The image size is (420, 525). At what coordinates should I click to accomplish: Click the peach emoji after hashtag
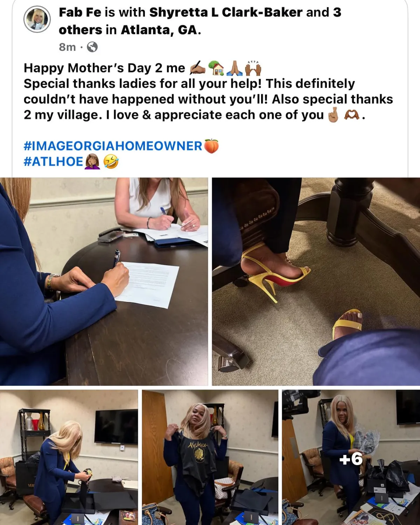point(211,146)
